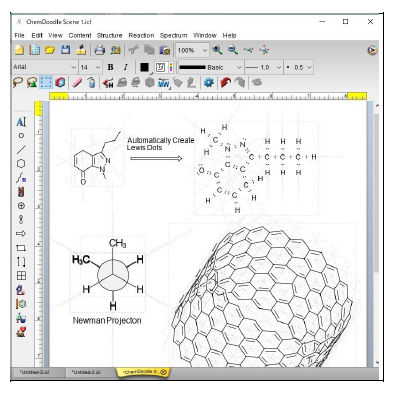
Task: Click the laboratory glassware tool icon
Action: point(21,318)
